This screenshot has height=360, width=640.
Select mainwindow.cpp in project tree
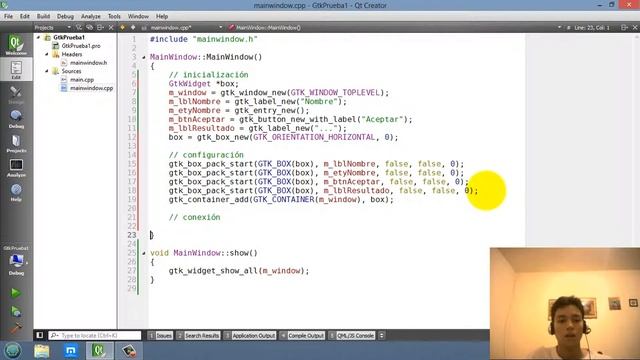91,88
